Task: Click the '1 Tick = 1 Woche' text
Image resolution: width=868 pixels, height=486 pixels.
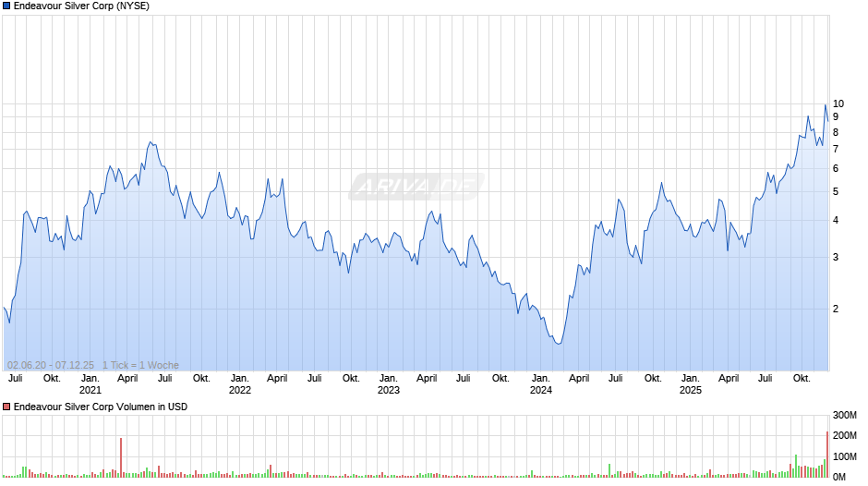Action: pyautogui.click(x=140, y=365)
